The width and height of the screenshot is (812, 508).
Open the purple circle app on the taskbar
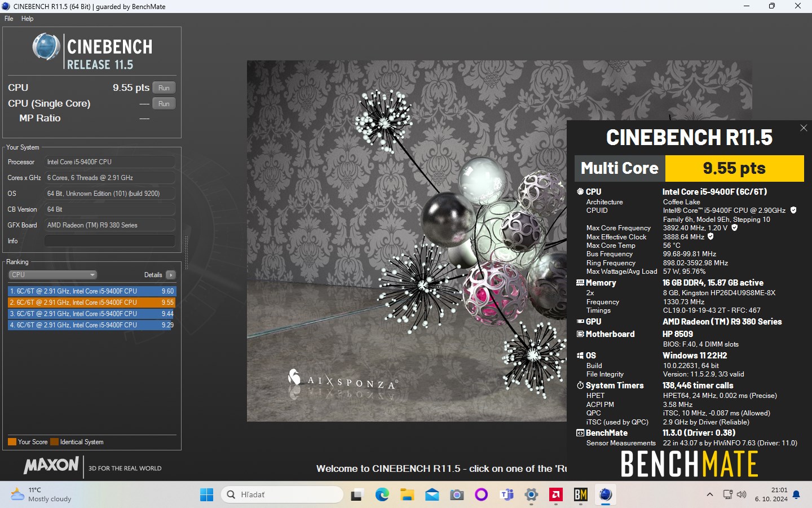pos(481,495)
